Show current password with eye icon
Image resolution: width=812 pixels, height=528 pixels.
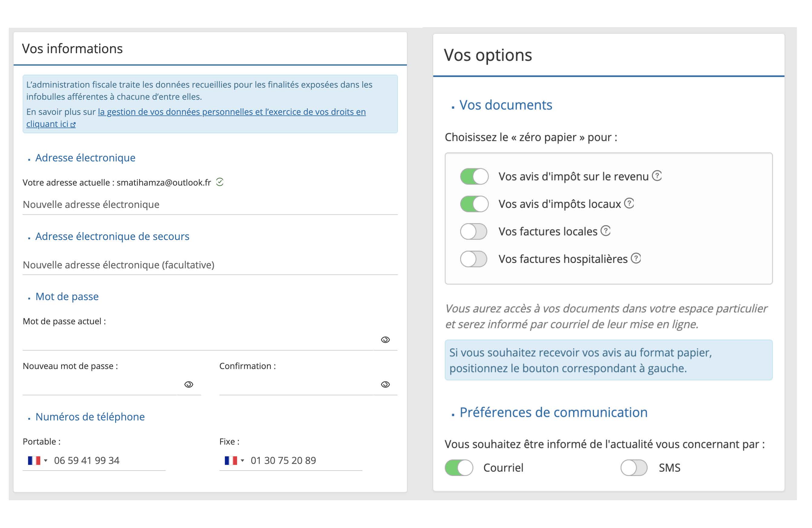point(385,340)
